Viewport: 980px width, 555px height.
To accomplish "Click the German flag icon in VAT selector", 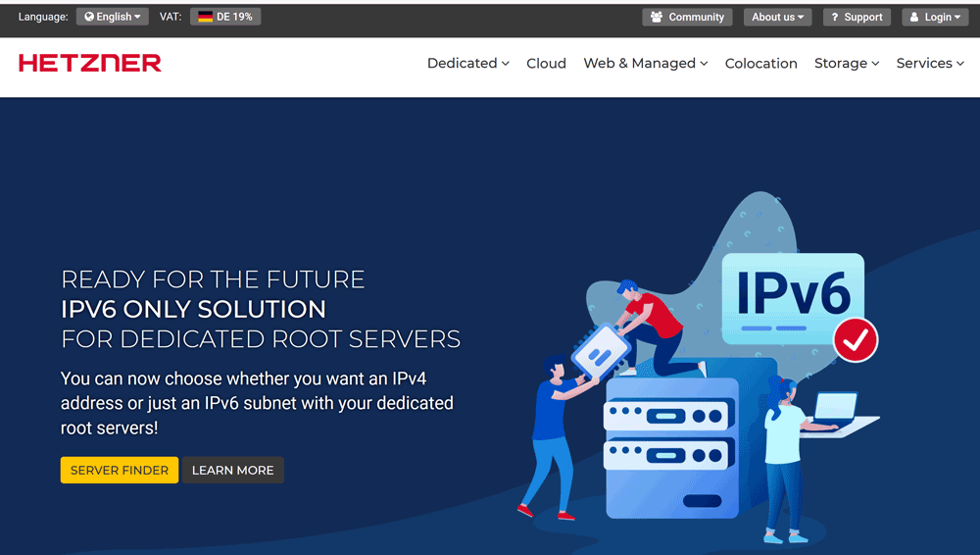I will 205,17.
